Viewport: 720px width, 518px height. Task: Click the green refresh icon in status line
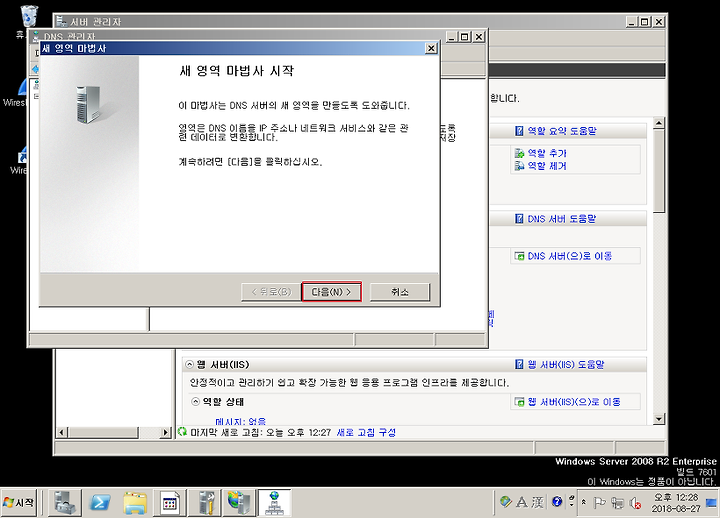(x=182, y=432)
